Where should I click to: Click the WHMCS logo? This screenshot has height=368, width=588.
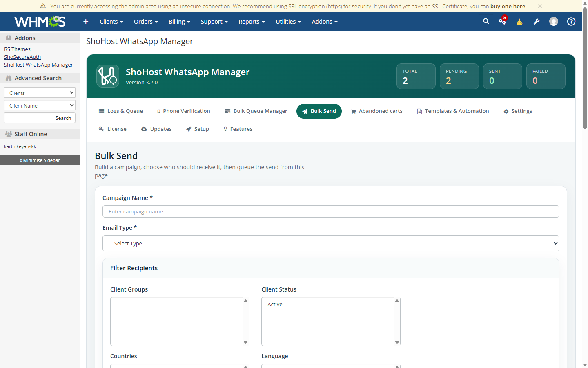[40, 22]
